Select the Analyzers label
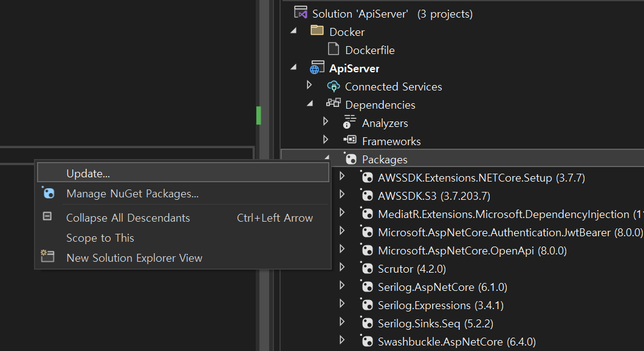The height and width of the screenshot is (351, 644). pyautogui.click(x=385, y=123)
